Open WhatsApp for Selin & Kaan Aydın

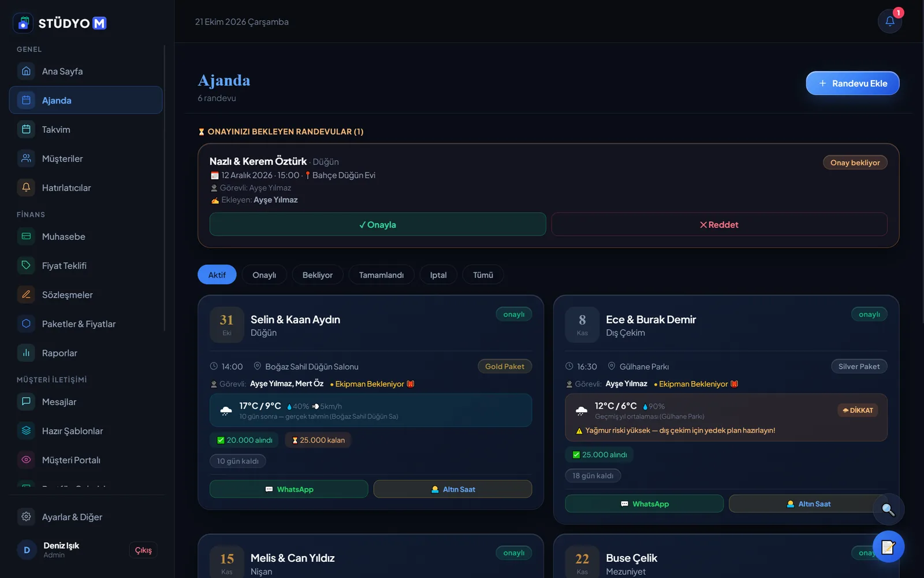click(x=289, y=489)
